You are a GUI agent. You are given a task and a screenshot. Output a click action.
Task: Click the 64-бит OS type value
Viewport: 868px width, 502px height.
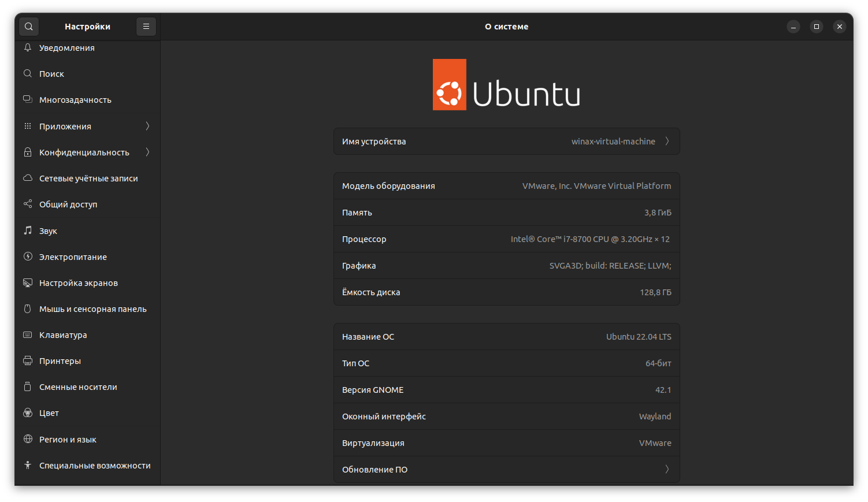[658, 363]
